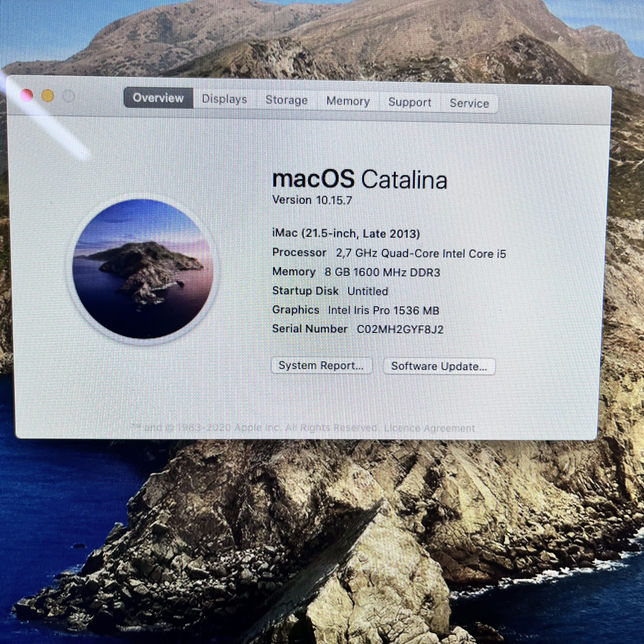The height and width of the screenshot is (644, 644).
Task: Click the serial number C02MH2GYF8J2
Action: coord(400,329)
